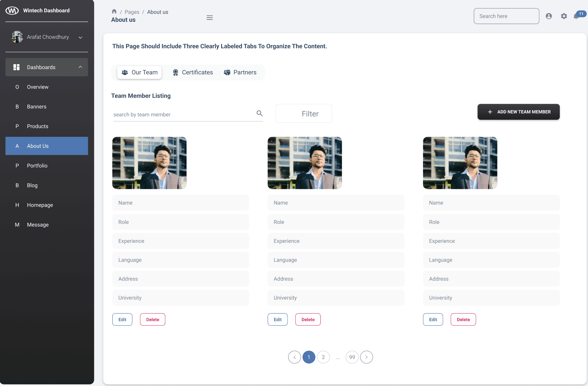View notifications bell with 11 badge

click(576, 16)
